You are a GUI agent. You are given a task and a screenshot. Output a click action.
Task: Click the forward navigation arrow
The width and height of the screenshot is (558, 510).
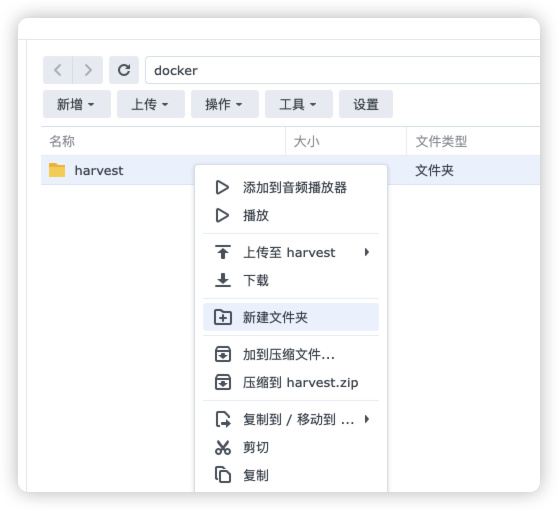click(88, 70)
